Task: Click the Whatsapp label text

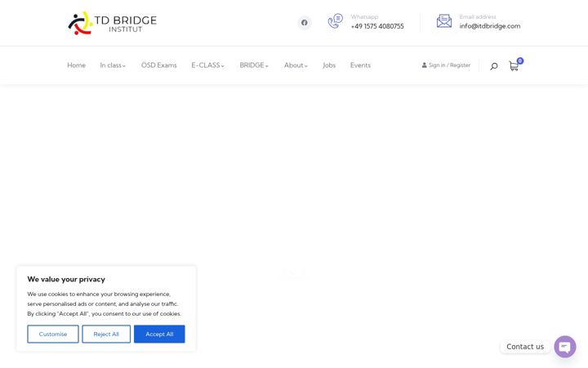Action: coord(364,17)
